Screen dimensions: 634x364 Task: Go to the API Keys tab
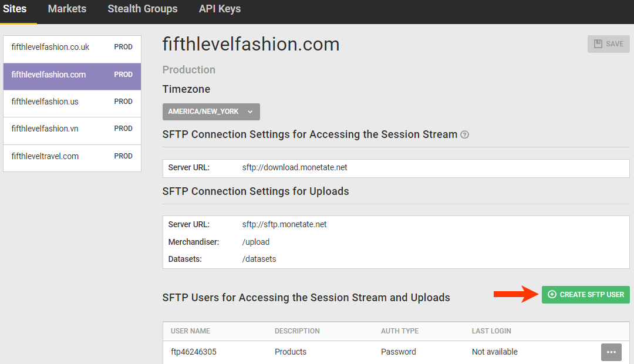220,9
